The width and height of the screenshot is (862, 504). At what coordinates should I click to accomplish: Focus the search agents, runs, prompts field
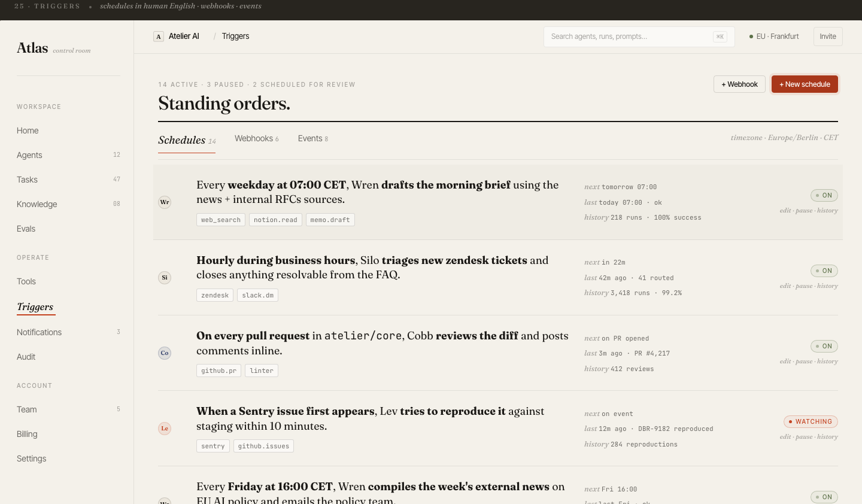click(639, 37)
